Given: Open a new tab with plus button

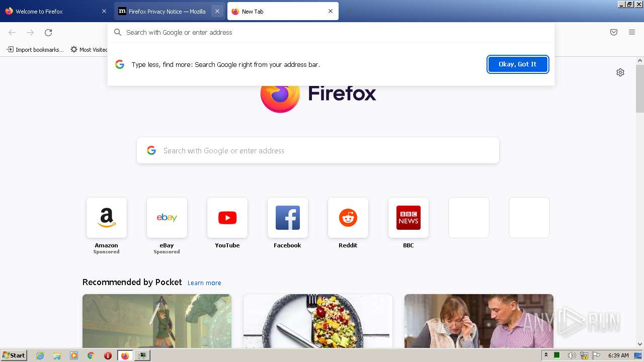Looking at the screenshot, I should [x=350, y=11].
